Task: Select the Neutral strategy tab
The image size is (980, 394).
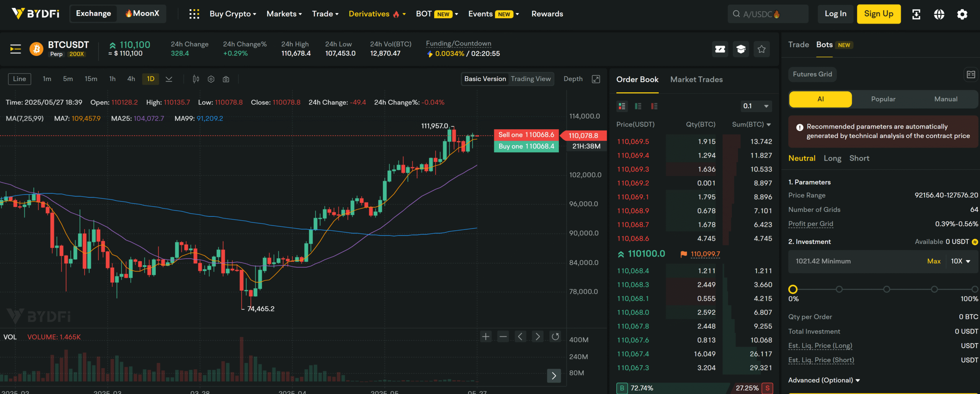Action: pyautogui.click(x=802, y=158)
